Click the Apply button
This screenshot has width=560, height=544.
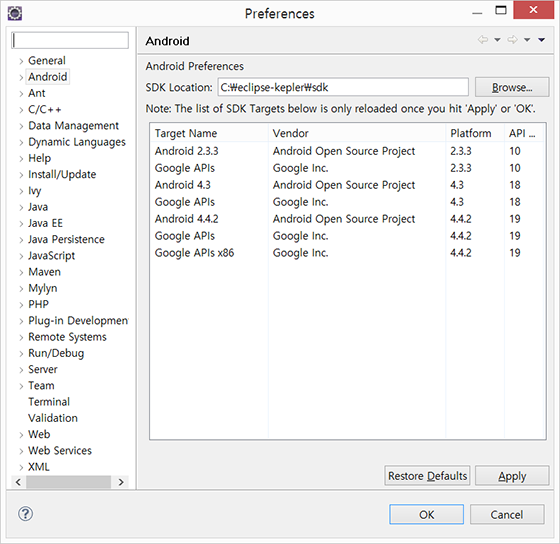512,476
